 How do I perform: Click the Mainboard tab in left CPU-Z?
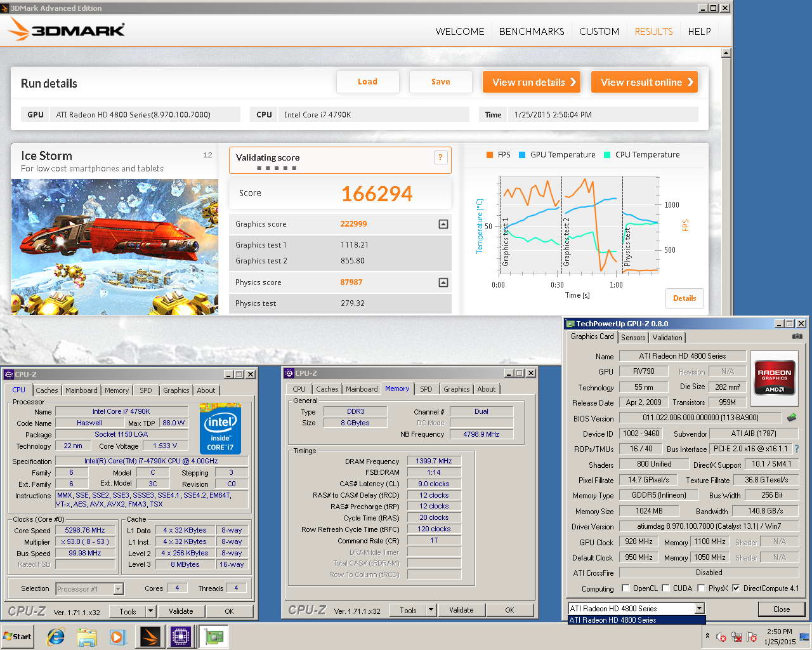click(81, 390)
